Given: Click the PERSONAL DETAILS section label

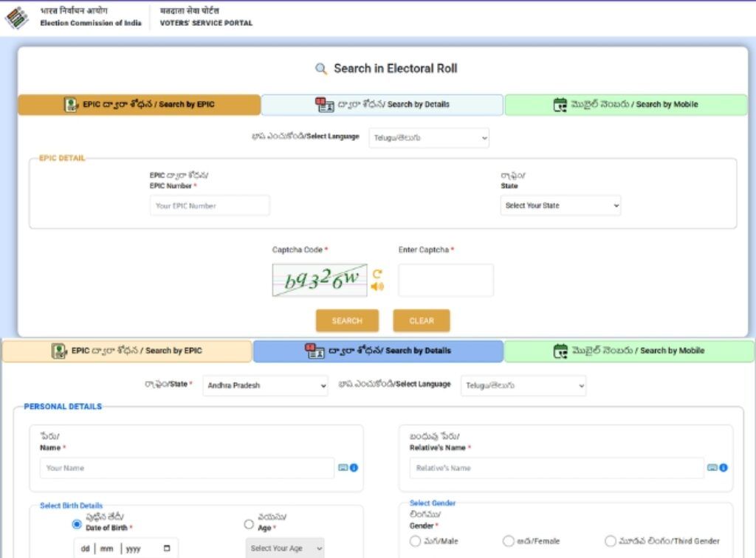Looking at the screenshot, I should [63, 407].
